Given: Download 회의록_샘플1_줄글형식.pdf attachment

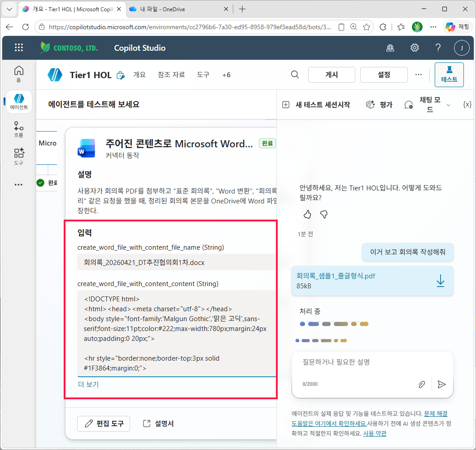Looking at the screenshot, I should tap(440, 280).
